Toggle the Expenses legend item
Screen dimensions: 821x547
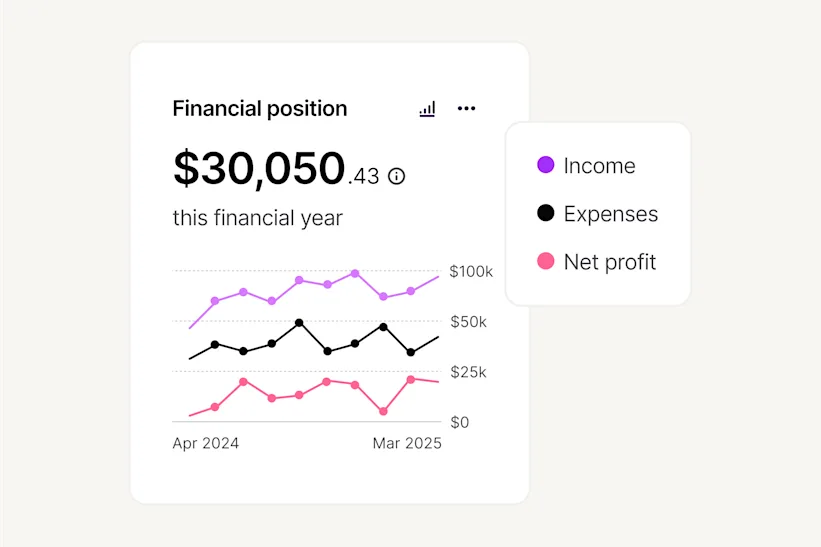pos(597,214)
